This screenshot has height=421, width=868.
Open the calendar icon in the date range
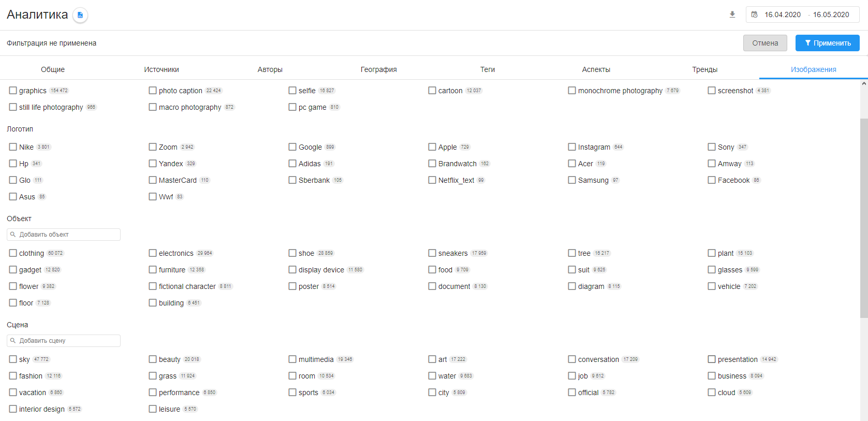(x=755, y=14)
